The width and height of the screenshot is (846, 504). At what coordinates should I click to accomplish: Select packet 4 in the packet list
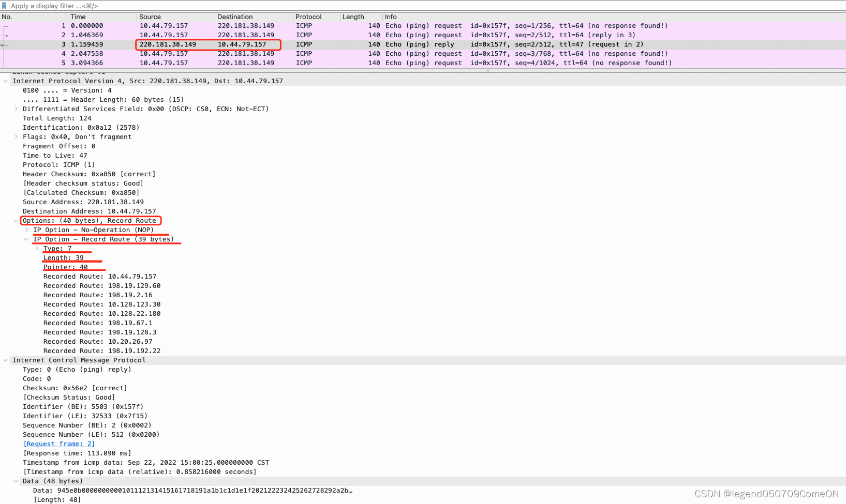click(x=207, y=53)
